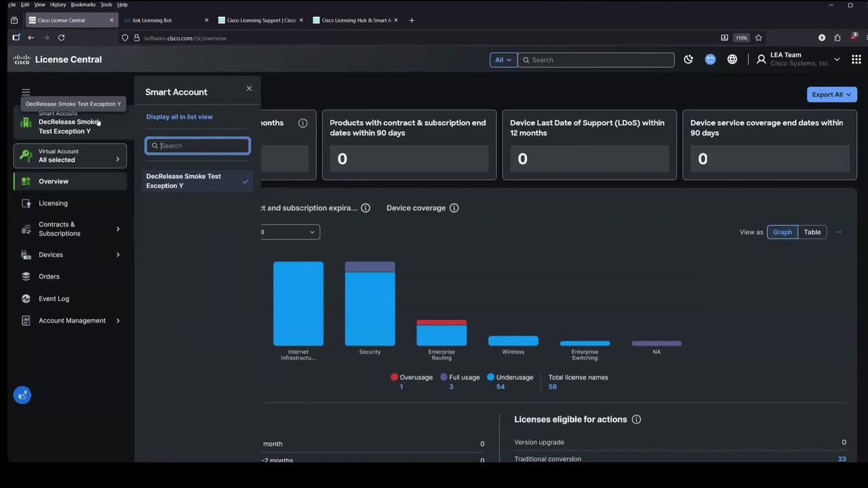The image size is (868, 488).
Task: Click info icon next to Licenses eligible for actions
Action: (x=636, y=420)
